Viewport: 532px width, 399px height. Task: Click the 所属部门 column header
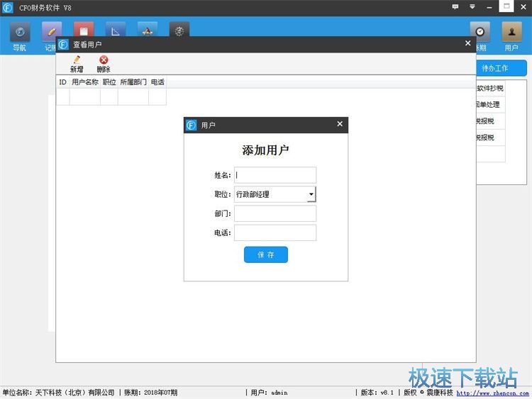click(x=133, y=82)
